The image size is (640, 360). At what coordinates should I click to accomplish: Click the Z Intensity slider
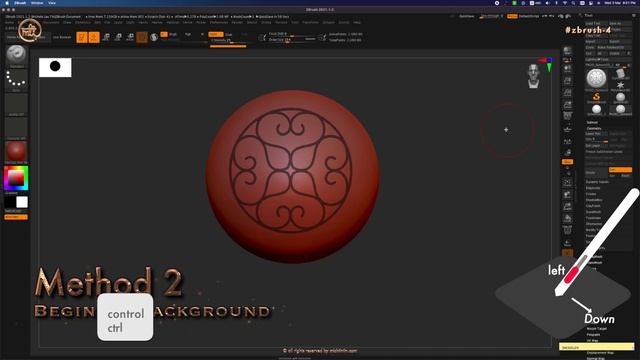point(228,40)
